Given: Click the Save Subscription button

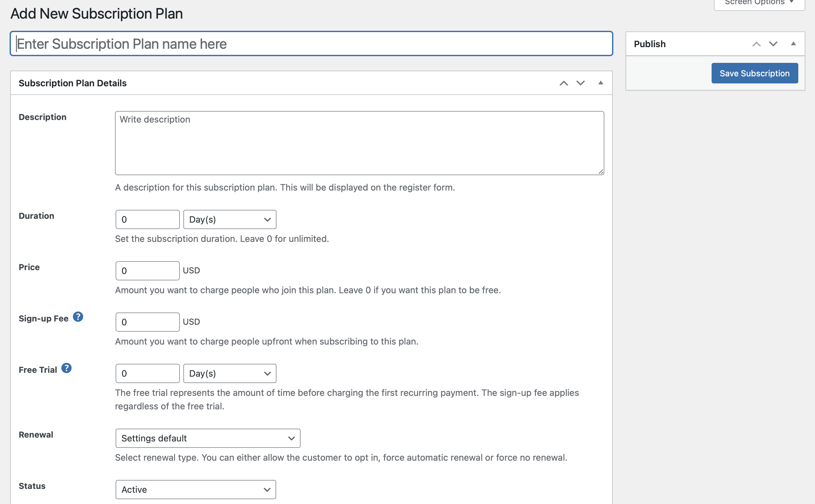Looking at the screenshot, I should click(754, 73).
